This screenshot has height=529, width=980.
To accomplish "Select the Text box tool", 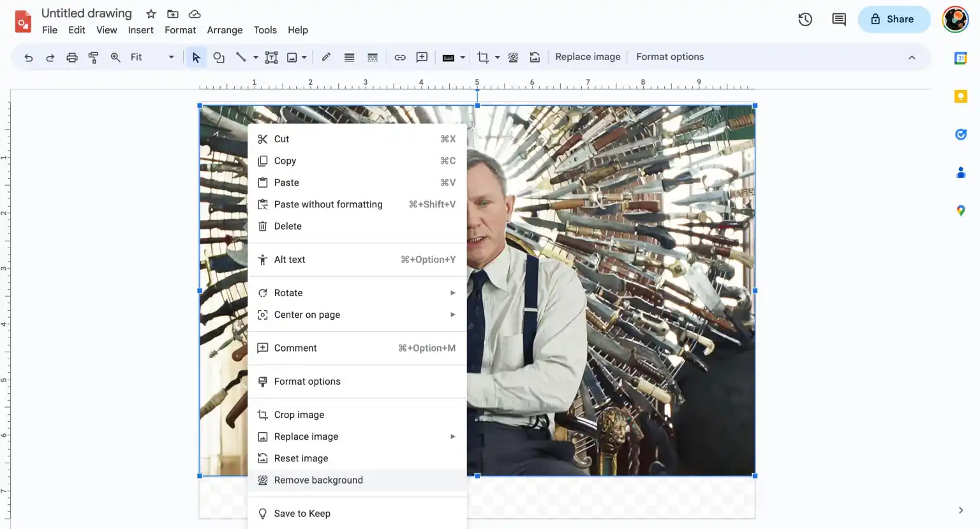I will (271, 57).
